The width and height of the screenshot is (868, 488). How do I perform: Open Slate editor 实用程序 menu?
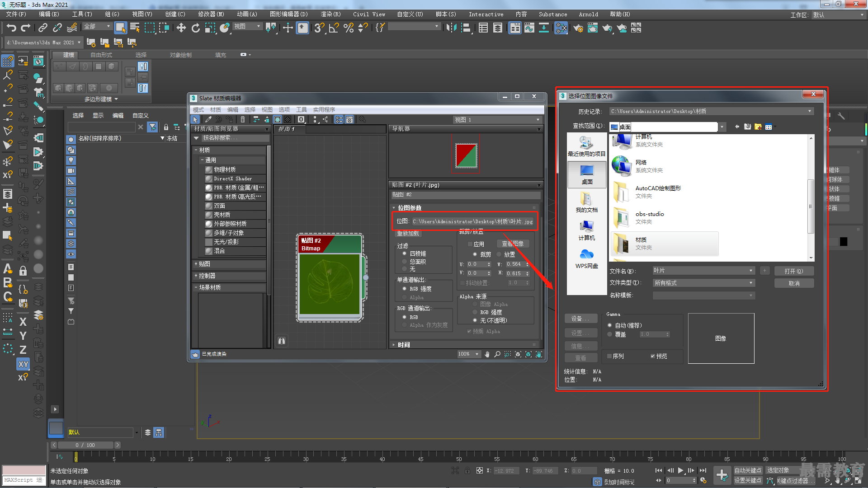point(324,110)
